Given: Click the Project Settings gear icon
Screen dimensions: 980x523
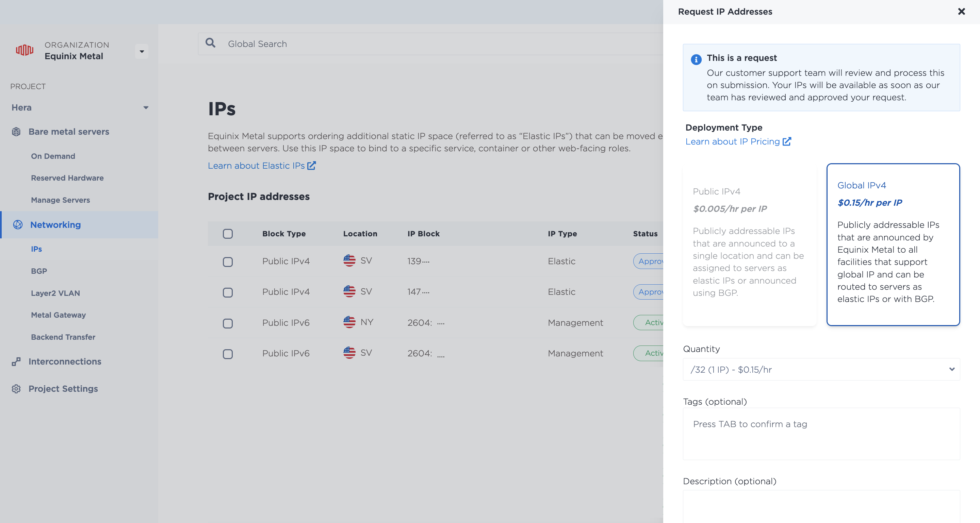Looking at the screenshot, I should point(16,389).
